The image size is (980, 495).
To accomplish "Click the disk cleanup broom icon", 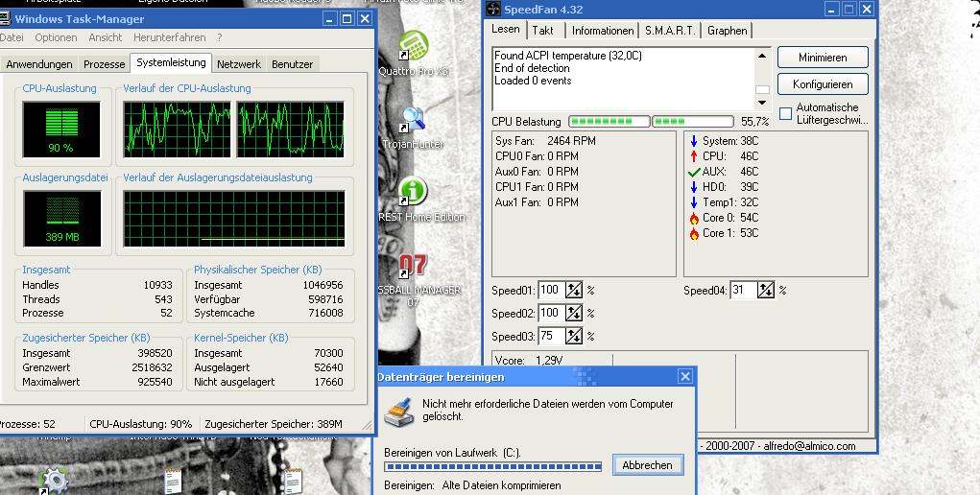I will [x=398, y=412].
